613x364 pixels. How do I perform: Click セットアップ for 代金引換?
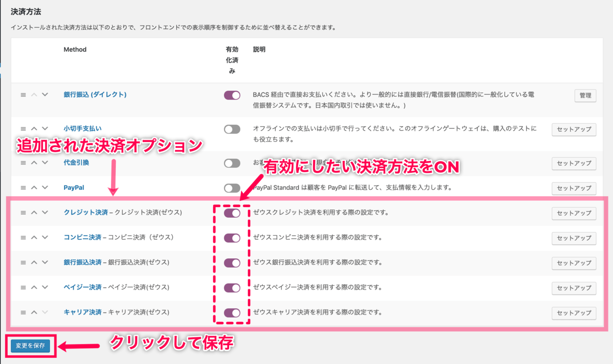[x=574, y=164]
